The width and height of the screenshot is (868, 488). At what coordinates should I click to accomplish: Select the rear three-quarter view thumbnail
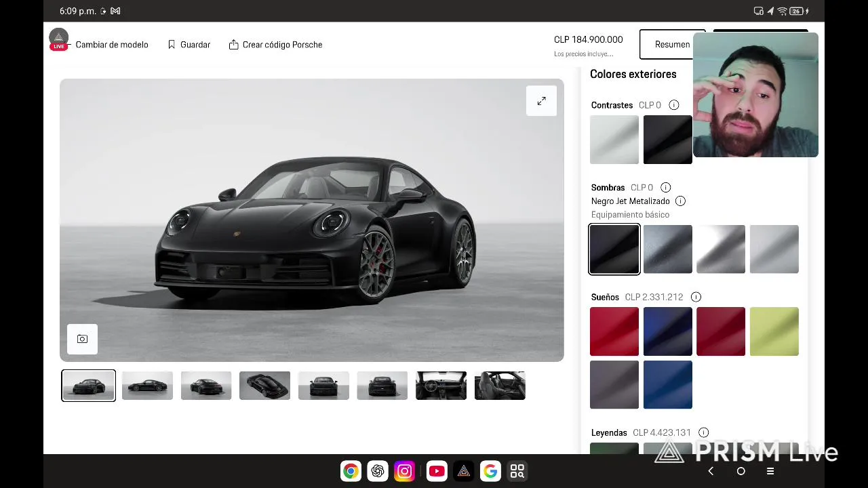(x=206, y=386)
